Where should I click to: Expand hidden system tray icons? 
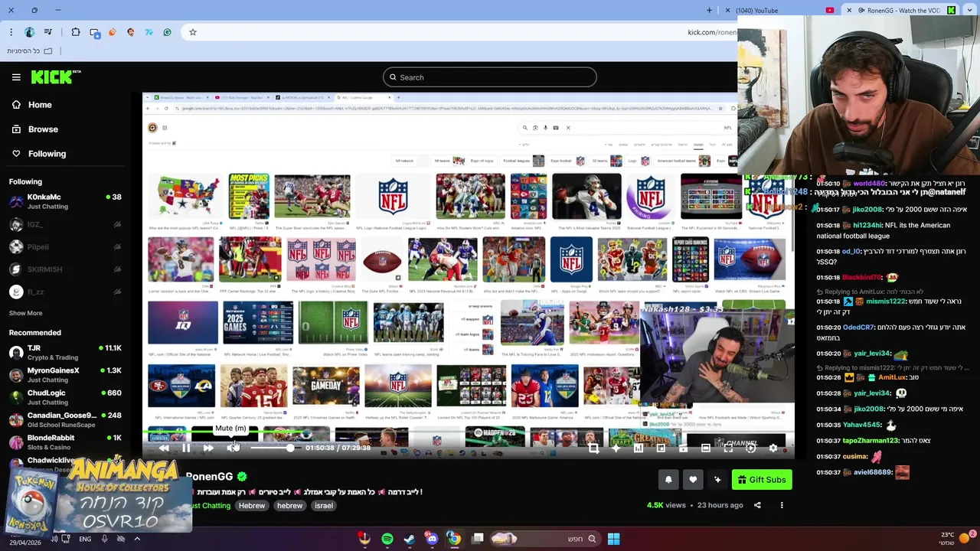coord(137,539)
